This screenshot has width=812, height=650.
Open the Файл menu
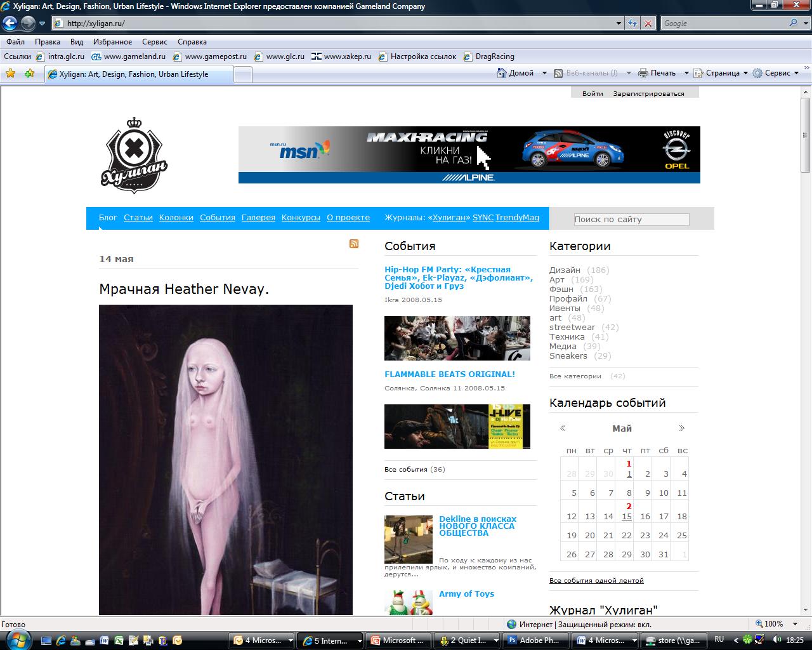click(x=16, y=42)
